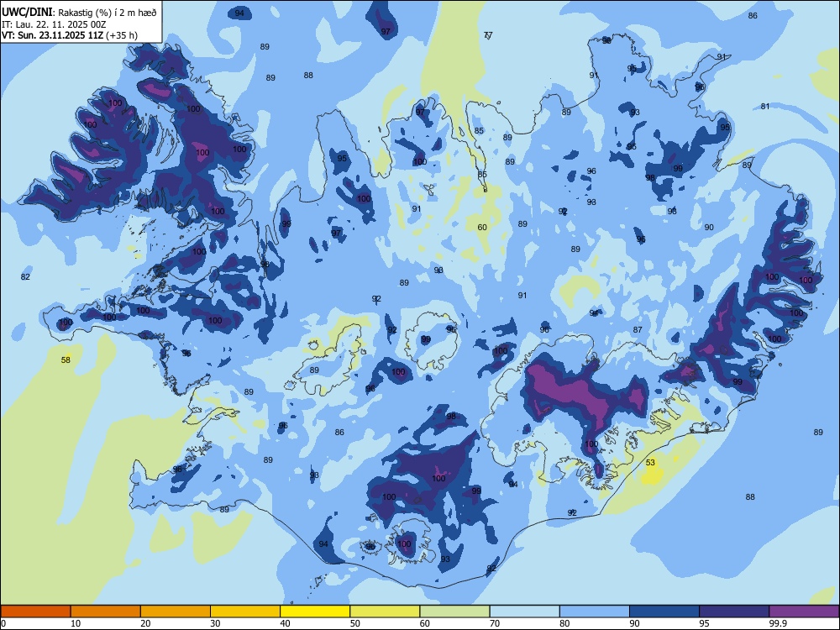Select the init time 'IT: Lau. 22. 11. 2025 00Z'
The image size is (840, 630).
point(54,24)
